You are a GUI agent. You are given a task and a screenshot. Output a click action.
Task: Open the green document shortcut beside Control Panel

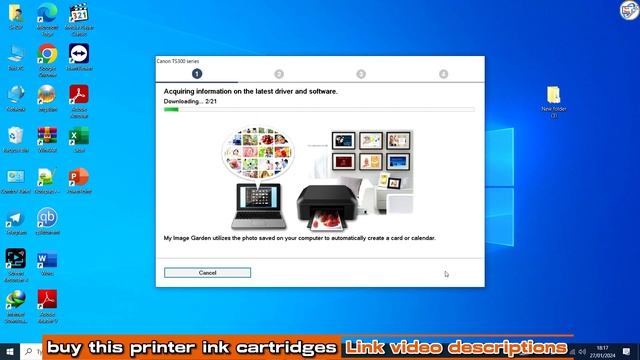tap(47, 181)
